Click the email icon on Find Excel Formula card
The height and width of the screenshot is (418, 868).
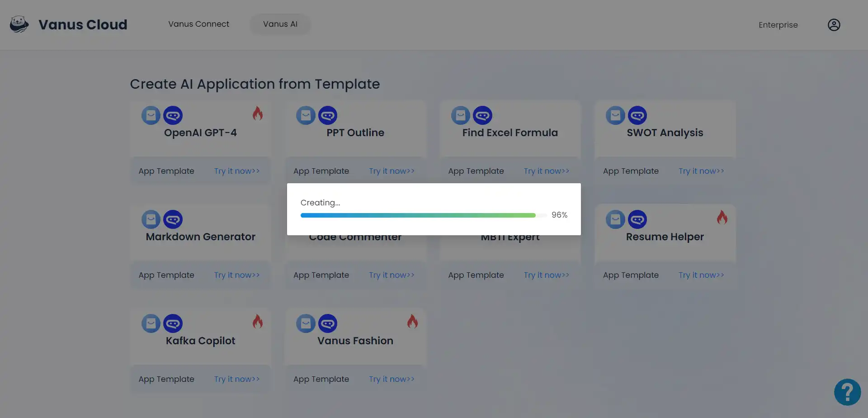[461, 115]
